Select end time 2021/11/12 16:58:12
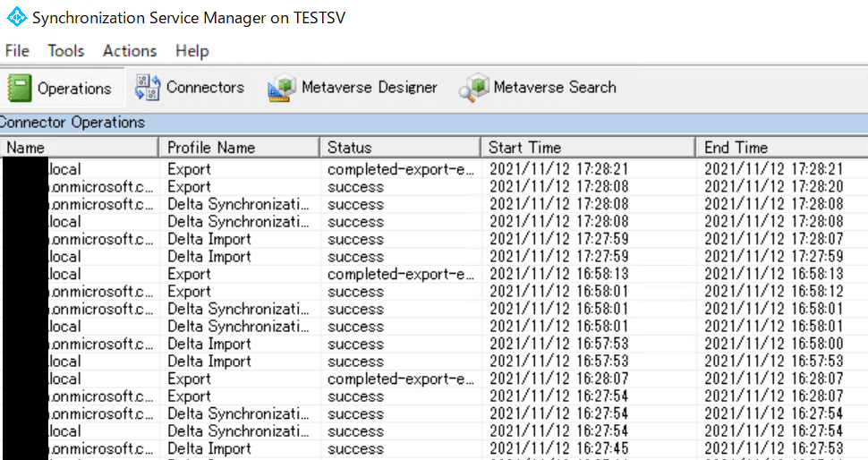The width and height of the screenshot is (868, 460). (774, 292)
